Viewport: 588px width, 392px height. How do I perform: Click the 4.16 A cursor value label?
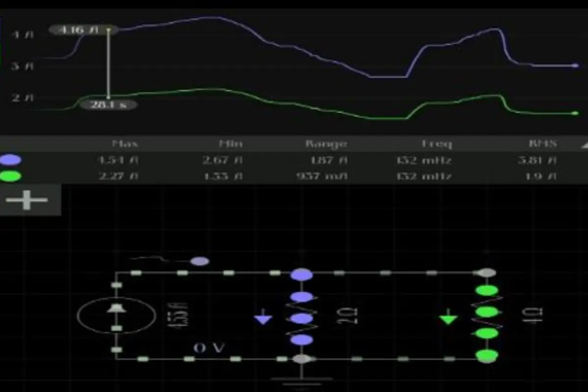pyautogui.click(x=78, y=30)
